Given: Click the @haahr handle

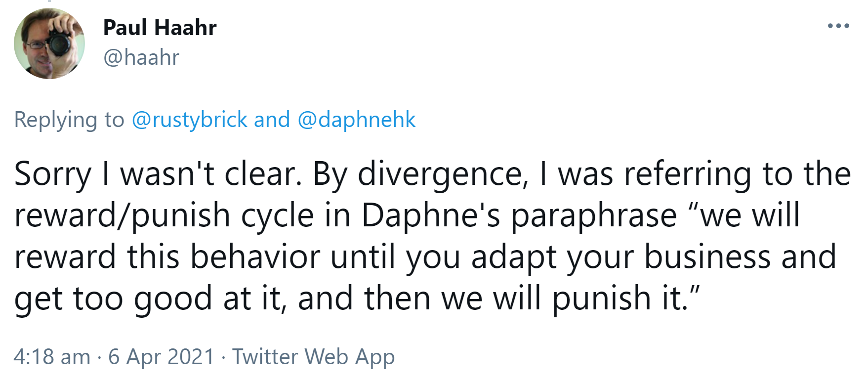Looking at the screenshot, I should point(141,57).
